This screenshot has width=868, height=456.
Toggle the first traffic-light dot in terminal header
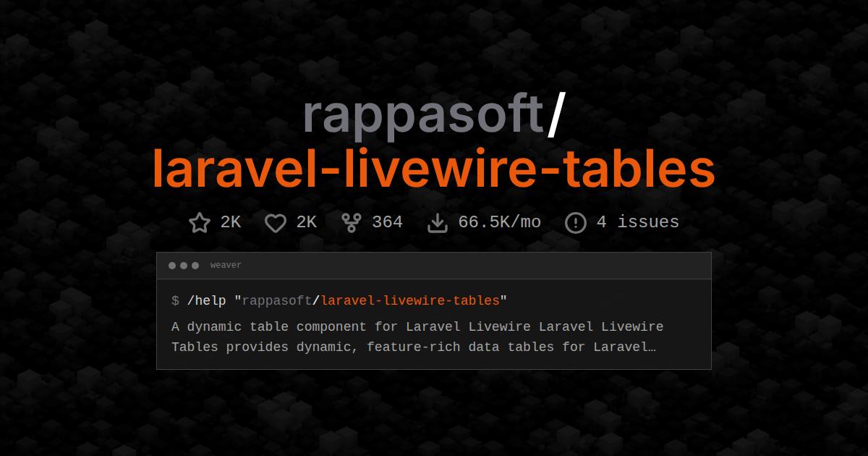click(171, 265)
